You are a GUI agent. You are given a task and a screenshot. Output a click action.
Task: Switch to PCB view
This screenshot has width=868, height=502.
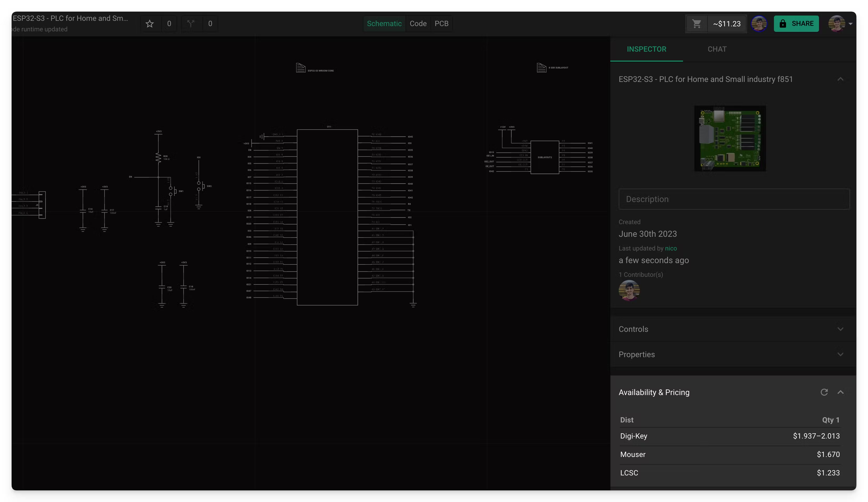[441, 24]
